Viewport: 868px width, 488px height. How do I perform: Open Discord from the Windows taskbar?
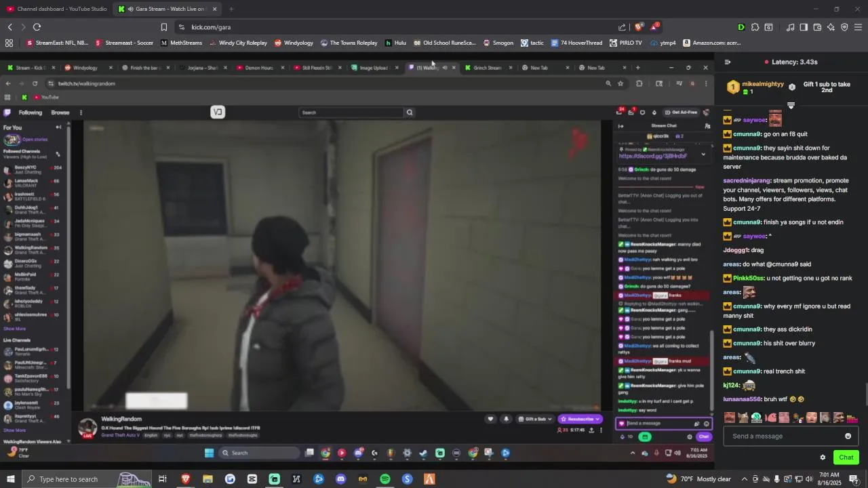tap(340, 479)
